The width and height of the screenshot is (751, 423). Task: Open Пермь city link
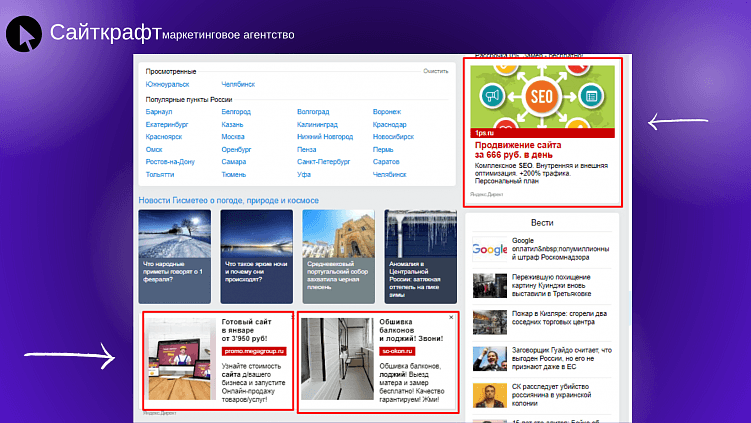pyautogui.click(x=383, y=149)
